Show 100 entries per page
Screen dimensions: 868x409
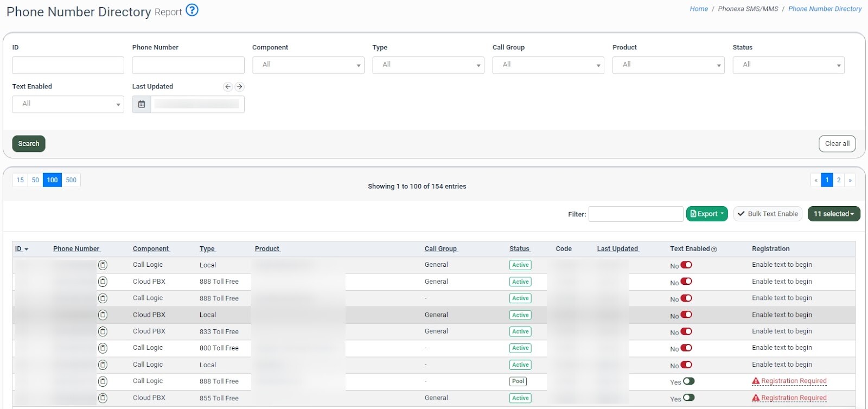pyautogui.click(x=52, y=180)
